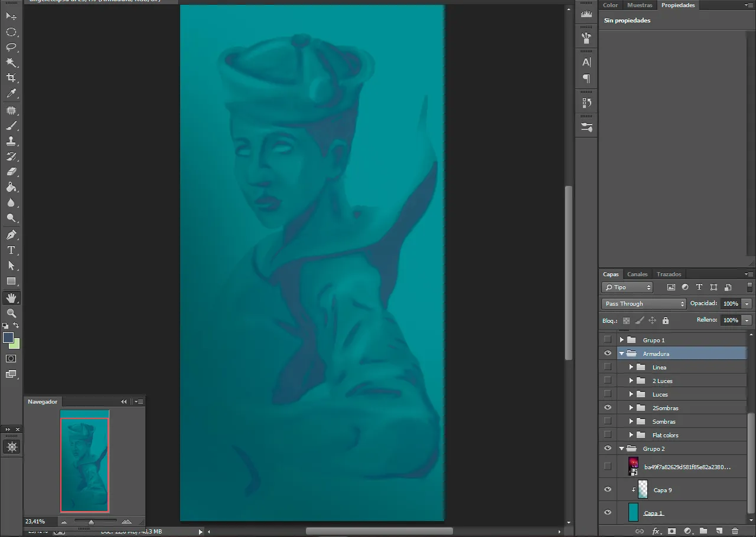This screenshot has width=756, height=537.
Task: Add a layer mask
Action: (x=672, y=531)
